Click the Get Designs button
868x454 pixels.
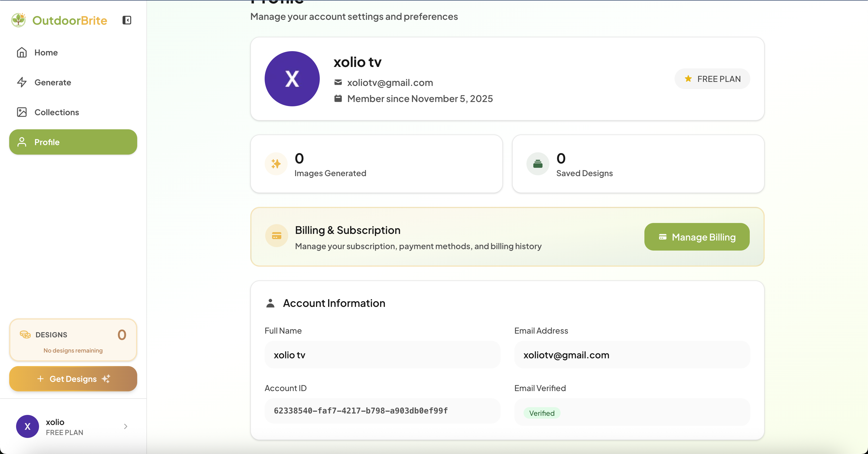coord(73,379)
